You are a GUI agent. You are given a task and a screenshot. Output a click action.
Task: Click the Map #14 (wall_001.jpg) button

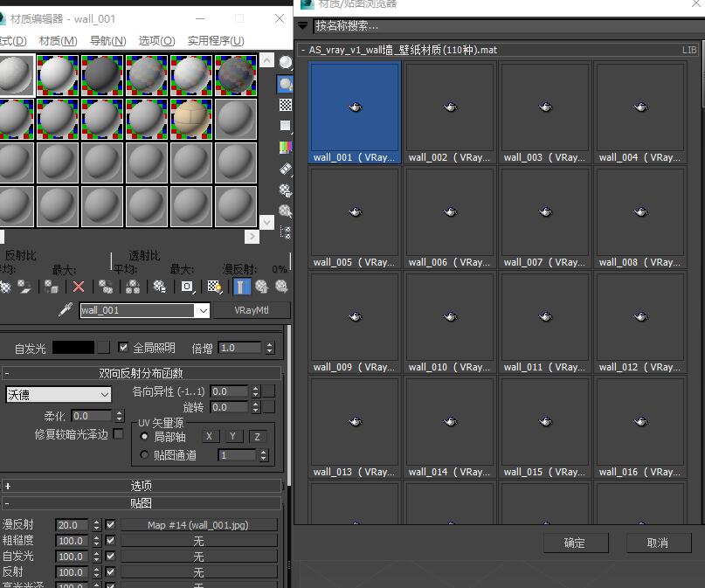point(199,525)
